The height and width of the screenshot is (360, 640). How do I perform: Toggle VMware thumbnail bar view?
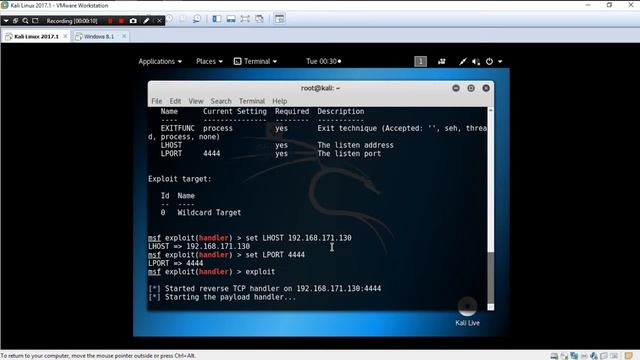click(231, 19)
